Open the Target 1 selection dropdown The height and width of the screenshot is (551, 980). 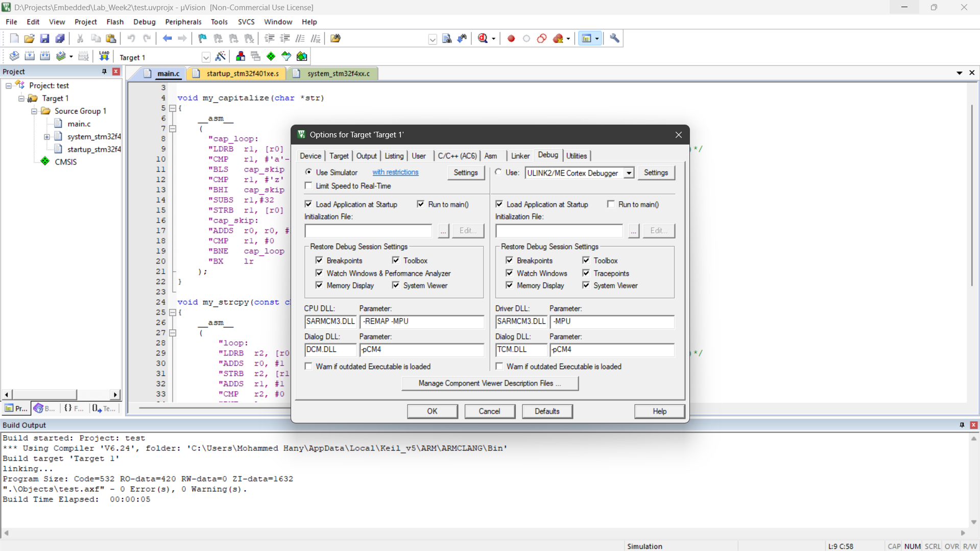click(206, 57)
